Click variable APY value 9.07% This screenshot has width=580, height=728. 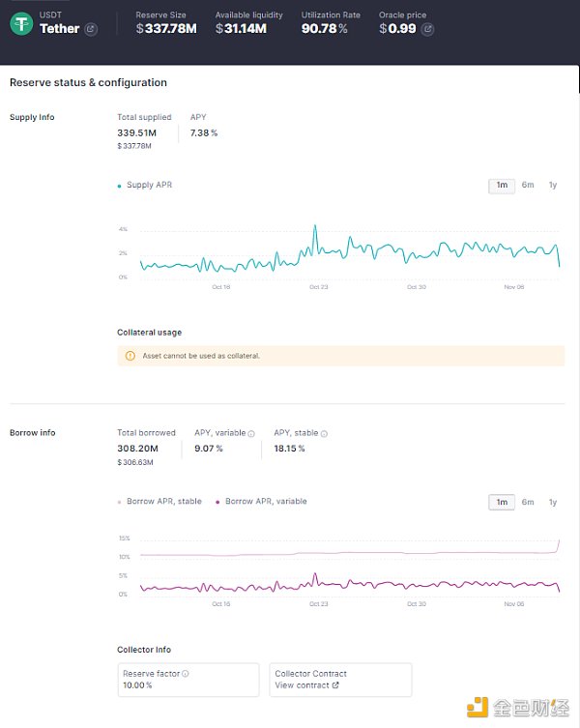click(x=209, y=449)
